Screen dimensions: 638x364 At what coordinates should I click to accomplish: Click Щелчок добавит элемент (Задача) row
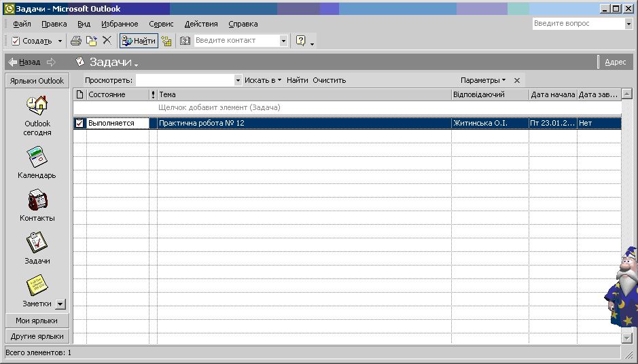coord(347,107)
